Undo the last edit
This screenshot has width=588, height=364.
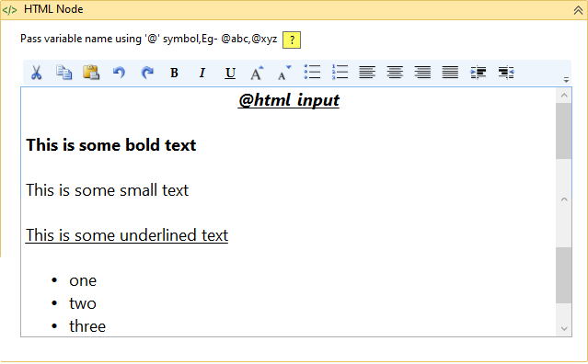pos(119,73)
